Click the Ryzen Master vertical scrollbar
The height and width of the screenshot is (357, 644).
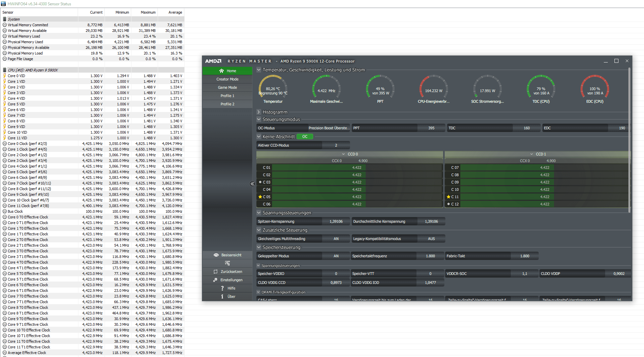629,140
